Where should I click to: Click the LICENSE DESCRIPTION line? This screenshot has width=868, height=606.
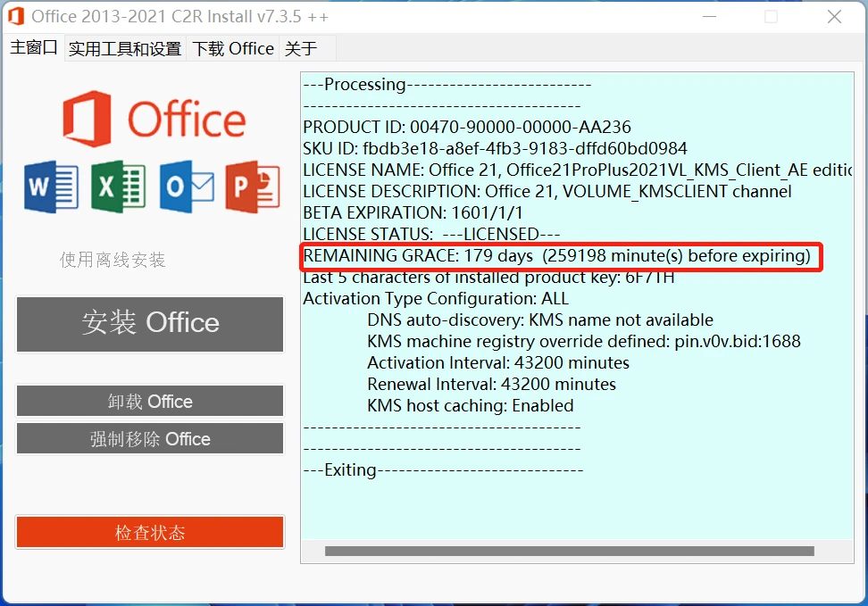(x=547, y=192)
